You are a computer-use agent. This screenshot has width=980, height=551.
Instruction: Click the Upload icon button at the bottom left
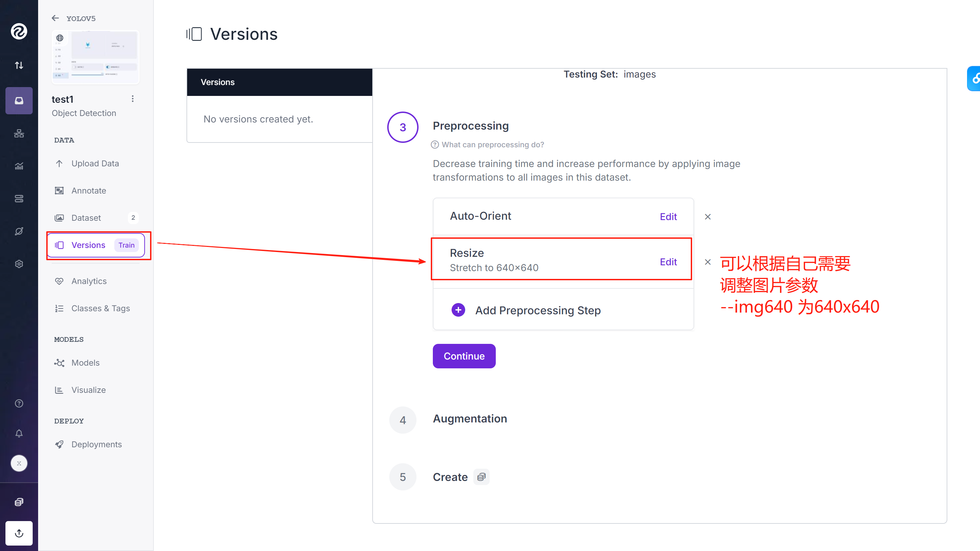pyautogui.click(x=19, y=533)
